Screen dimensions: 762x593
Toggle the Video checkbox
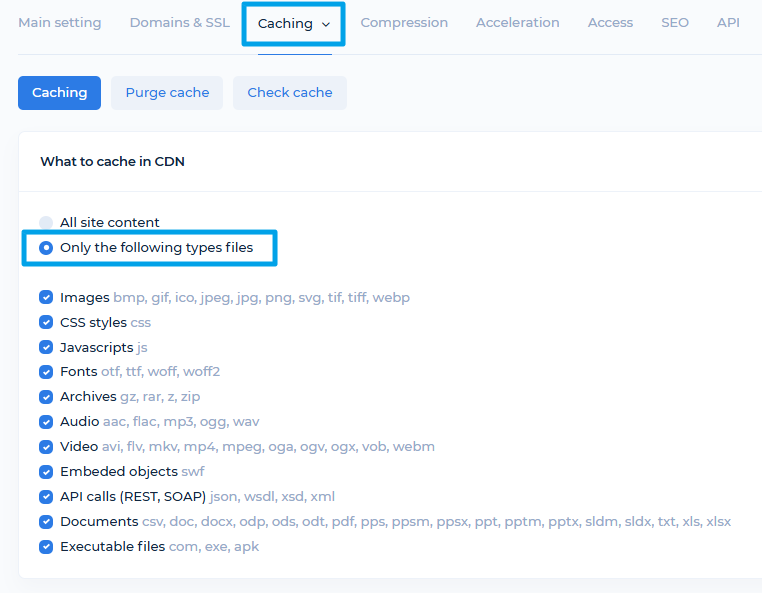[46, 447]
